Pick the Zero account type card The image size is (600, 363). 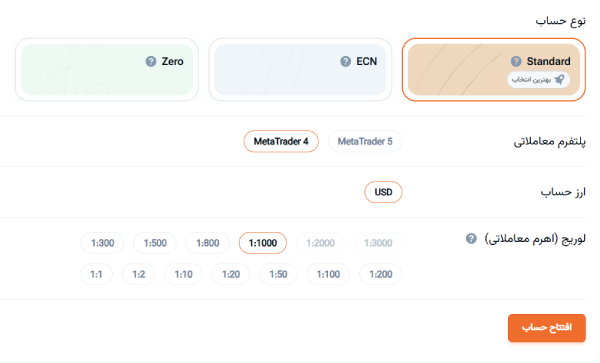tap(107, 70)
